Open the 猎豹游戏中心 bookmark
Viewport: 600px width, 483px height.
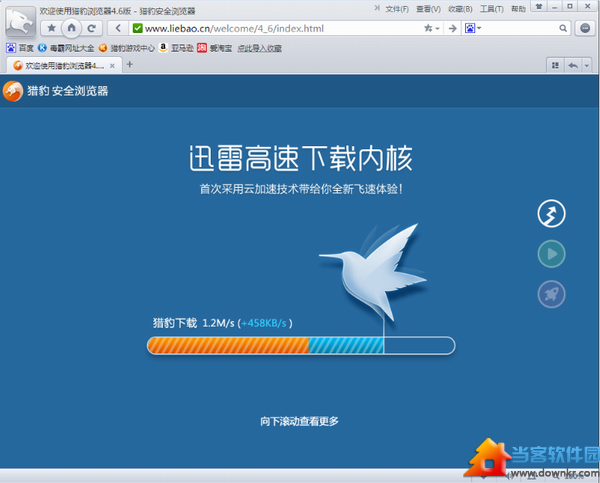[126, 48]
